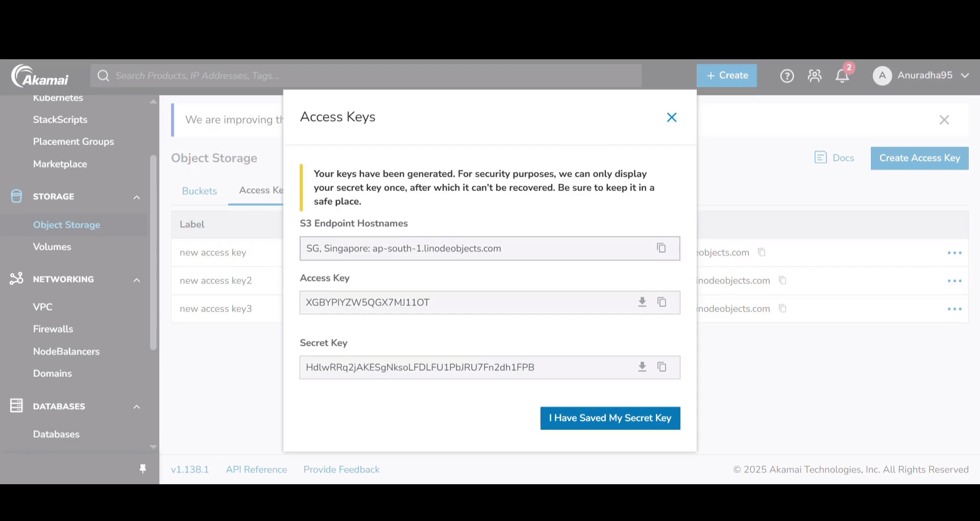Click the Akamai logo

tap(40, 76)
